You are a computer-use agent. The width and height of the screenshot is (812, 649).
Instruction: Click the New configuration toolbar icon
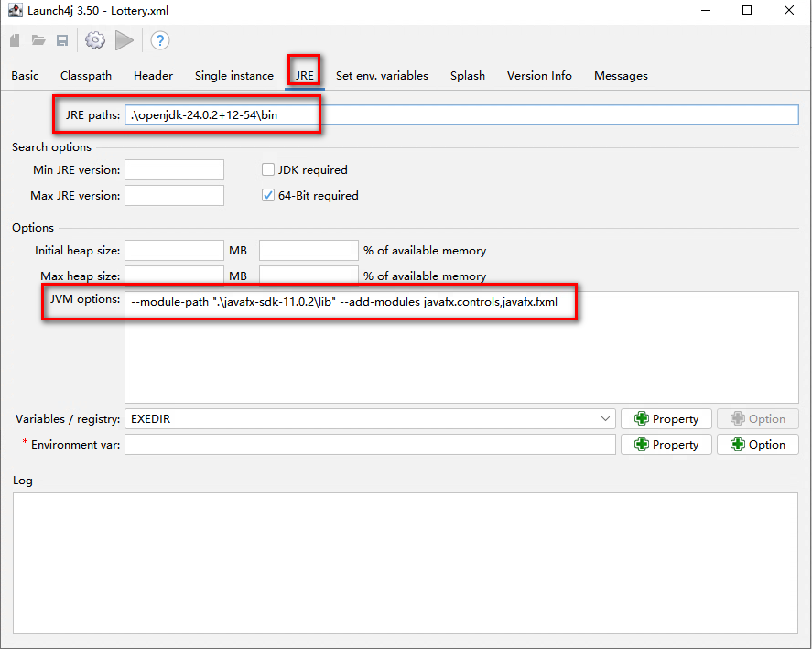(x=15, y=40)
